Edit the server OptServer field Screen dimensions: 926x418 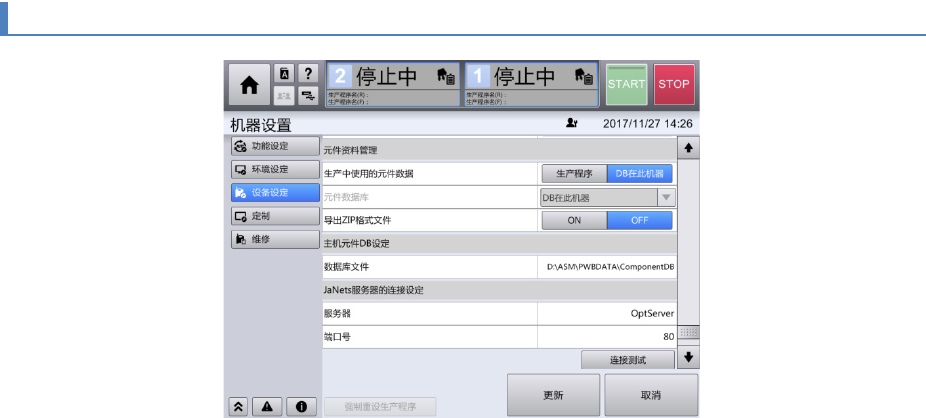tap(607, 314)
